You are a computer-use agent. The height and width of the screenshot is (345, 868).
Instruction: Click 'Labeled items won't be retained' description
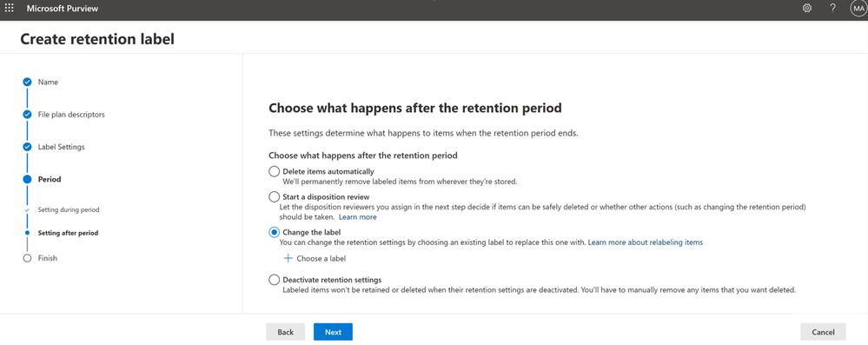coord(540,289)
